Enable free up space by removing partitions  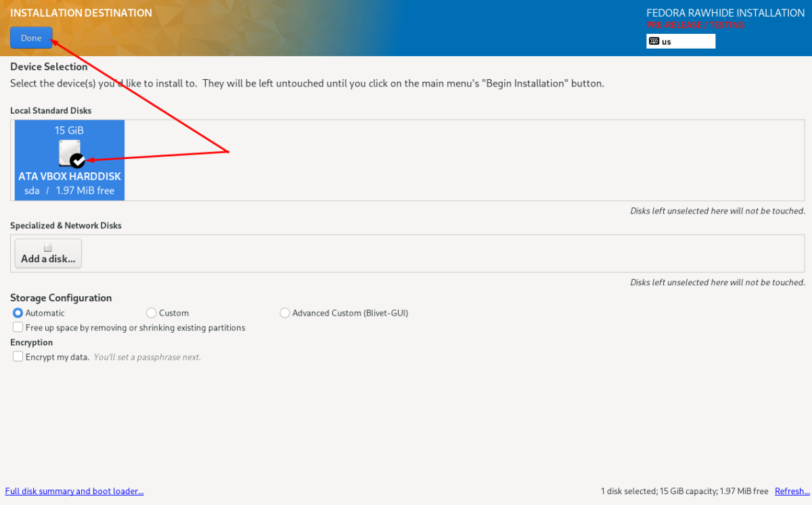18,327
